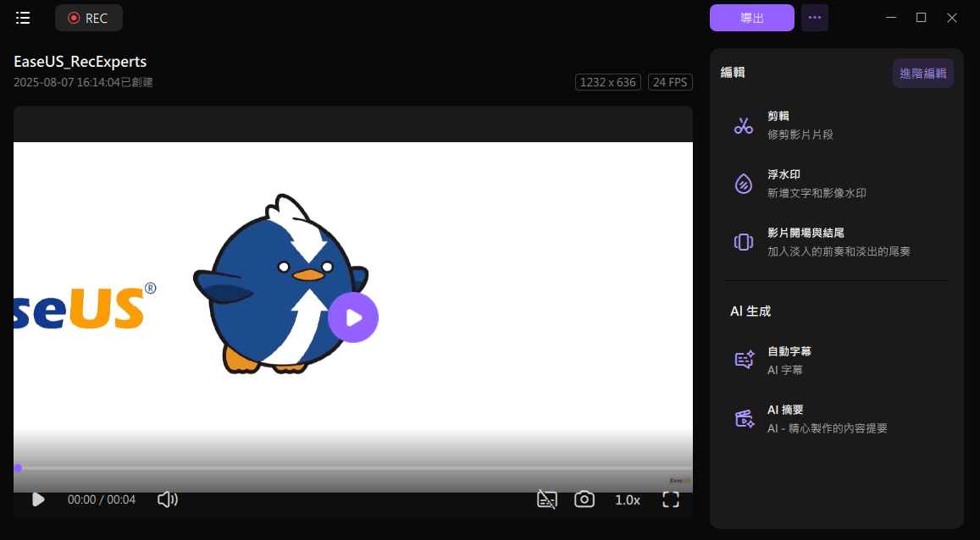Start a new recording with REC

[89, 18]
